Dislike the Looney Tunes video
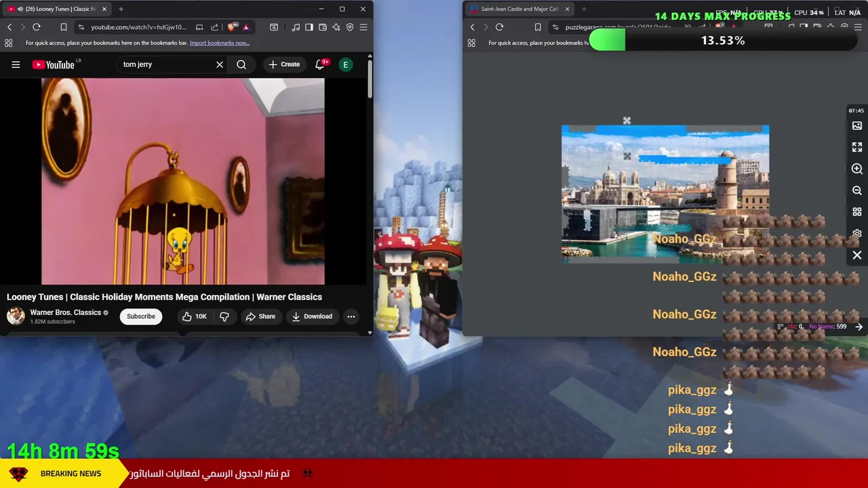 tap(224, 317)
